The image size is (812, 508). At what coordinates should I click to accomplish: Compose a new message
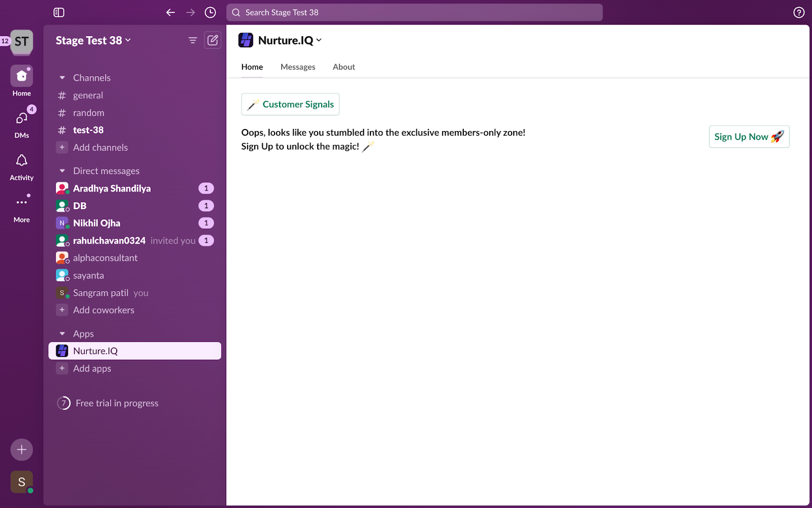pyautogui.click(x=213, y=40)
